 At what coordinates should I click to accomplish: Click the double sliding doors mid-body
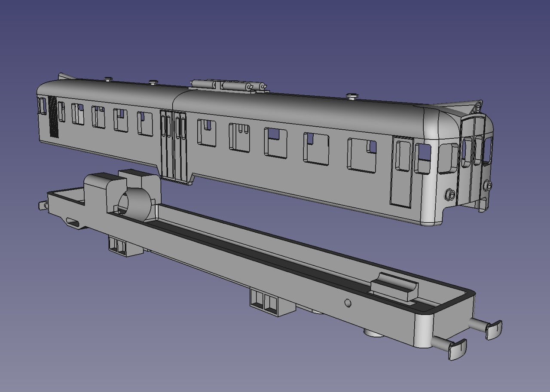point(173,146)
